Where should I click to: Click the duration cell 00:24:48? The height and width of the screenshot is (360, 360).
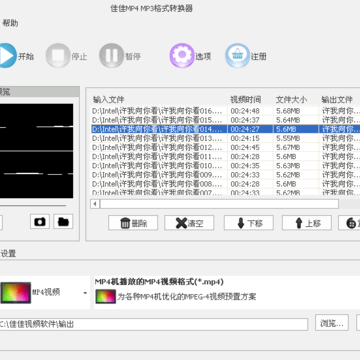[x=245, y=111]
